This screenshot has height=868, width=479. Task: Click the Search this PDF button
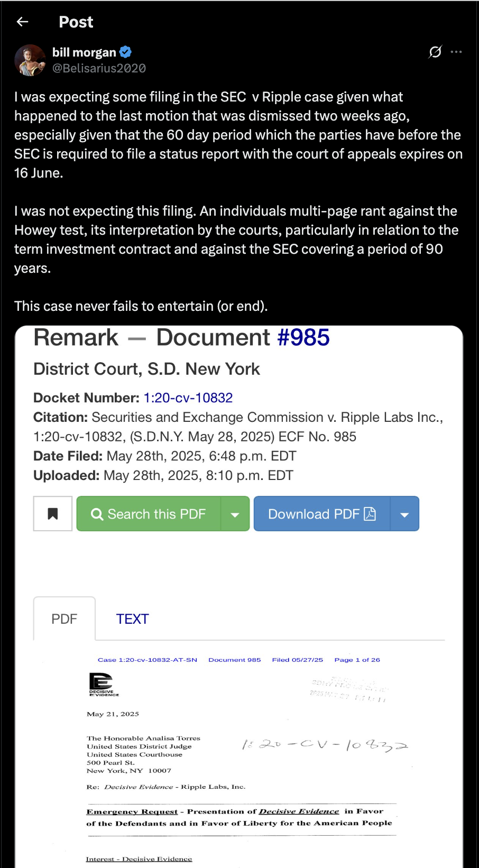149,513
